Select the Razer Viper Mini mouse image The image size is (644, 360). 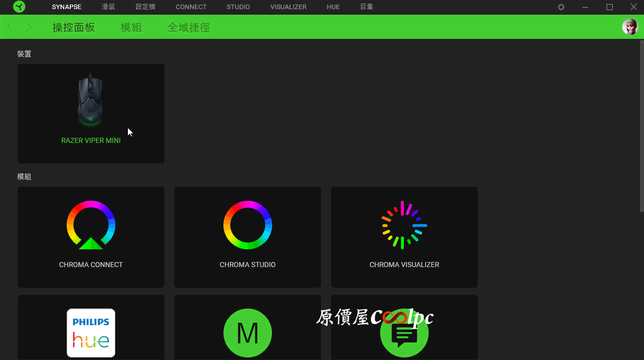point(91,100)
